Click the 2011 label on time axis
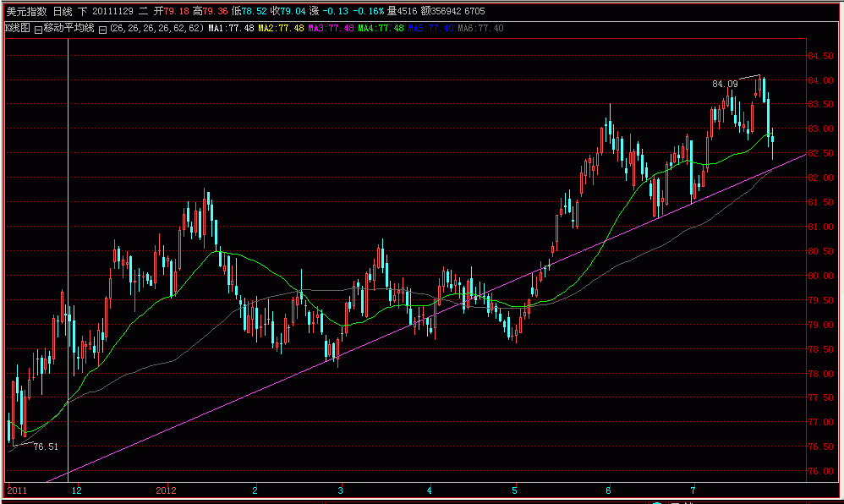 [17, 490]
